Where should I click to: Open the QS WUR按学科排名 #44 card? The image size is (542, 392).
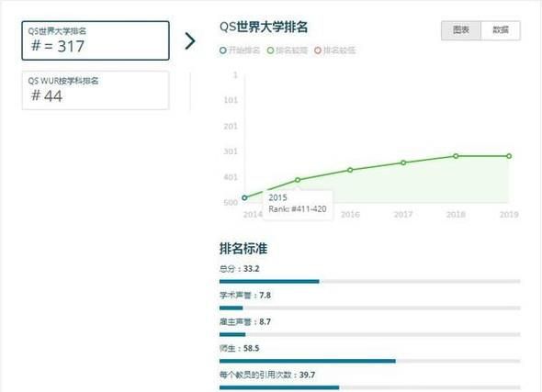[96, 91]
